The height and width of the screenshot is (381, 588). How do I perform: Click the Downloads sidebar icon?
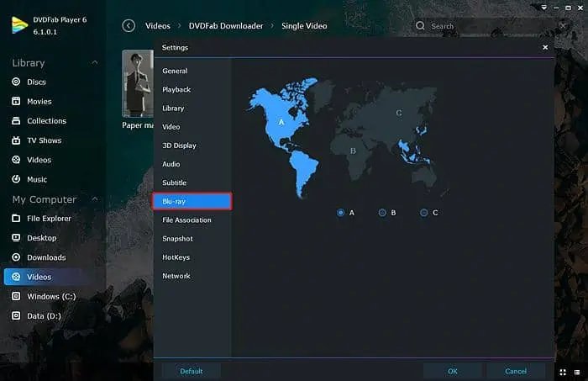17,257
